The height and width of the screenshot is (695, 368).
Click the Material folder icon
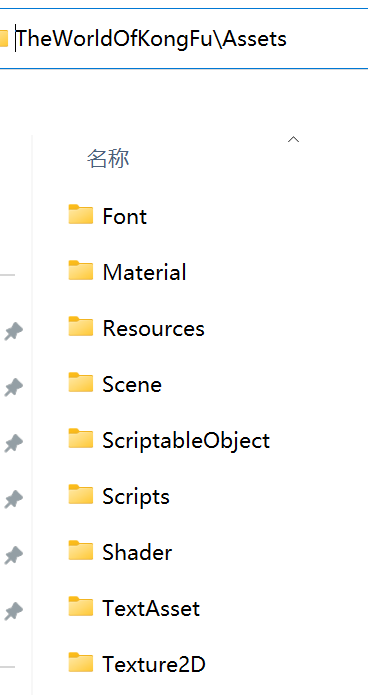[x=81, y=270]
